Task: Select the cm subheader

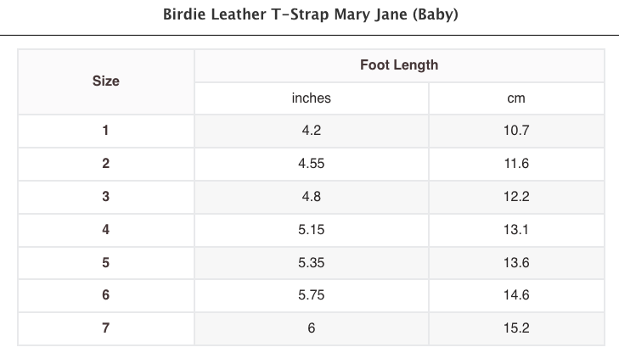Action: [x=515, y=98]
